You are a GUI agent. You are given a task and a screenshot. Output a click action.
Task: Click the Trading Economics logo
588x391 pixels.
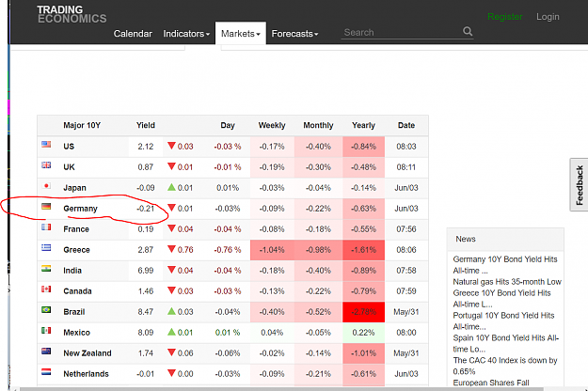coord(72,14)
